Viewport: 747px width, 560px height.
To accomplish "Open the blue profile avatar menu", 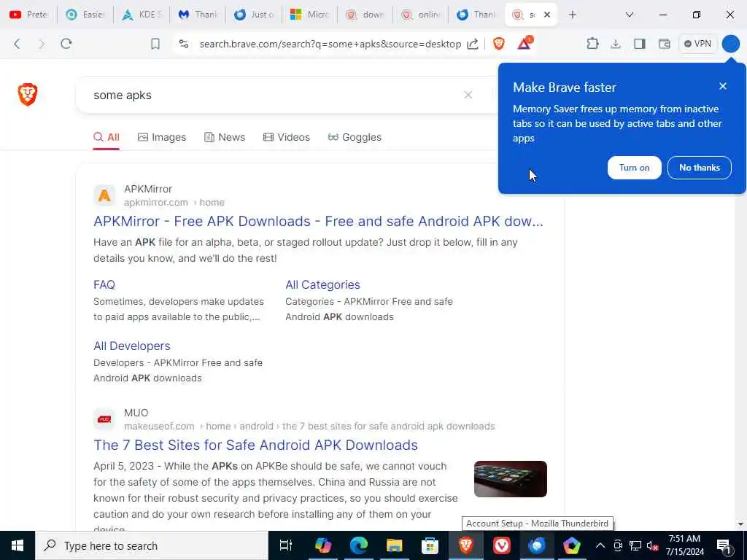I will click(730, 44).
